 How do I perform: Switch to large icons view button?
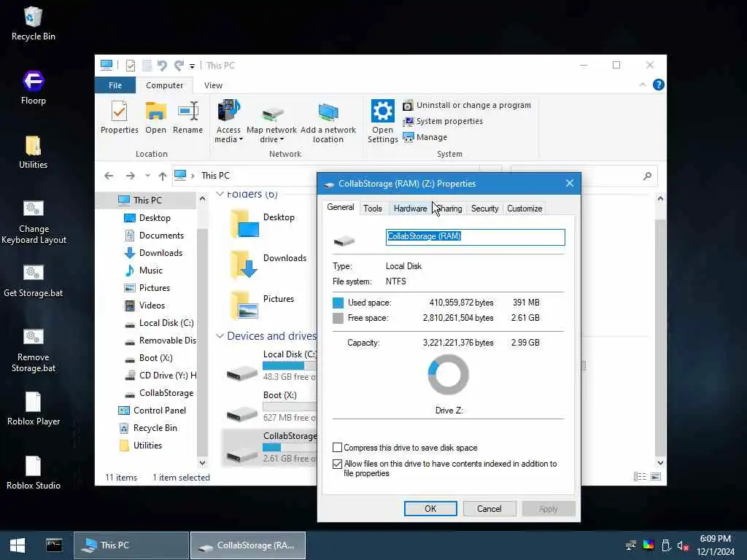click(x=656, y=477)
